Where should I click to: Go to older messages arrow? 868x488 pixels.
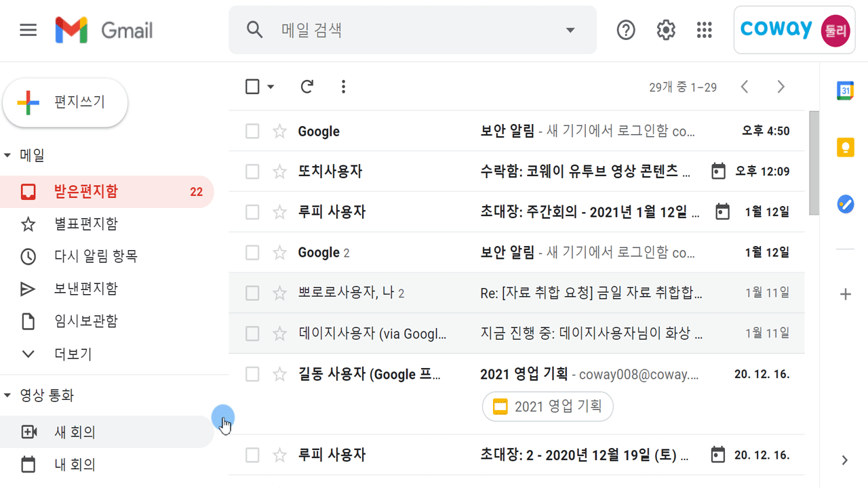coord(781,87)
